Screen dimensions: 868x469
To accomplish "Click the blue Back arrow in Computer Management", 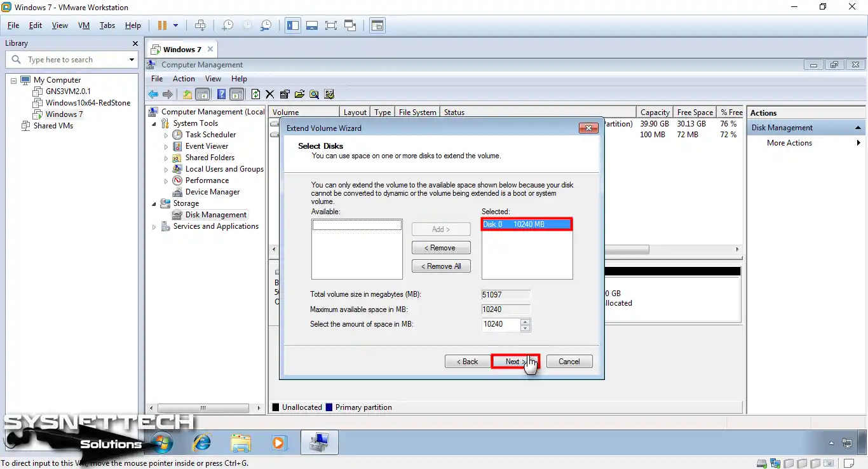I will 153,94.
